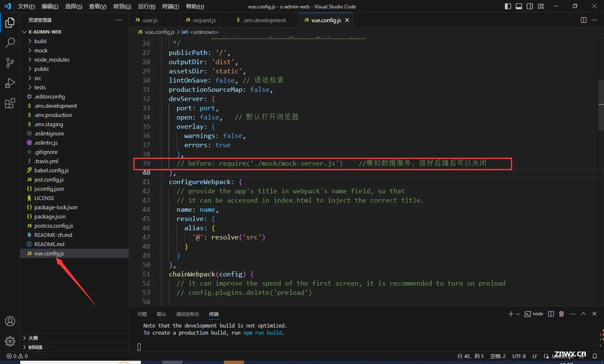Close the vue.config.js editor tab

(347, 20)
